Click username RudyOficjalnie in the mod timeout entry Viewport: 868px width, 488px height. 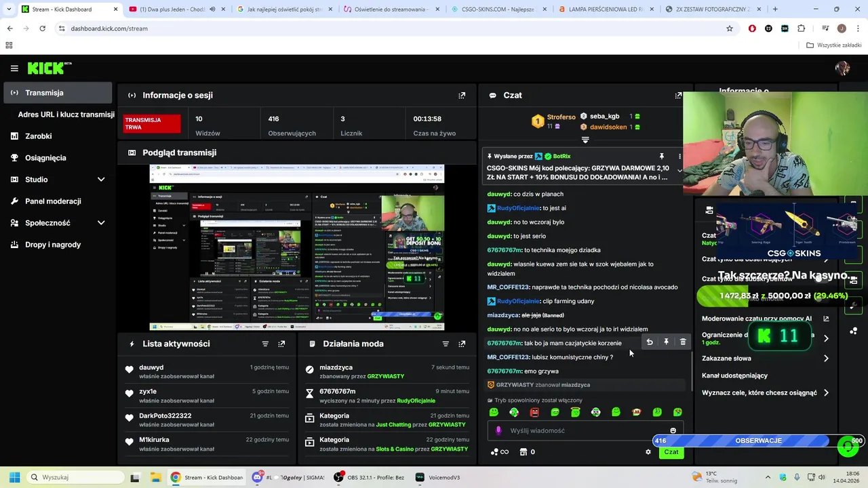(416, 401)
